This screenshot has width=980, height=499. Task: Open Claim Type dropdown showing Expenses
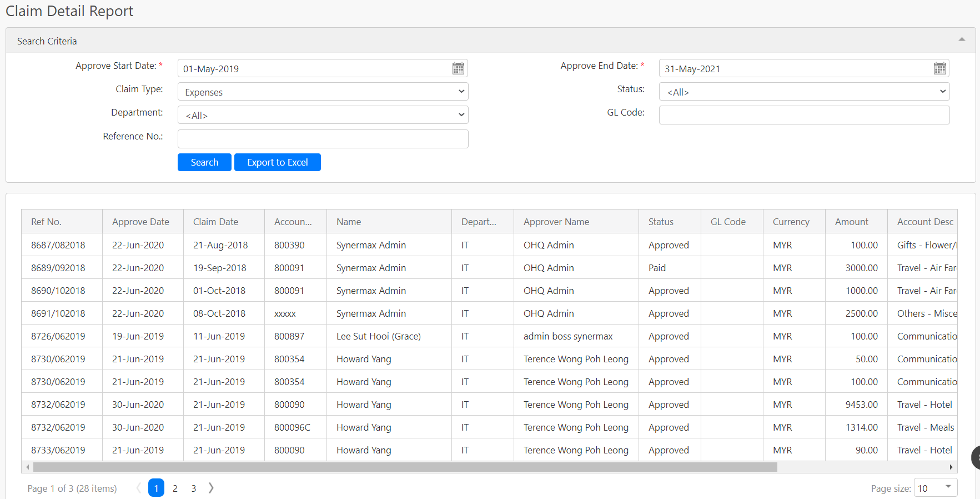323,92
